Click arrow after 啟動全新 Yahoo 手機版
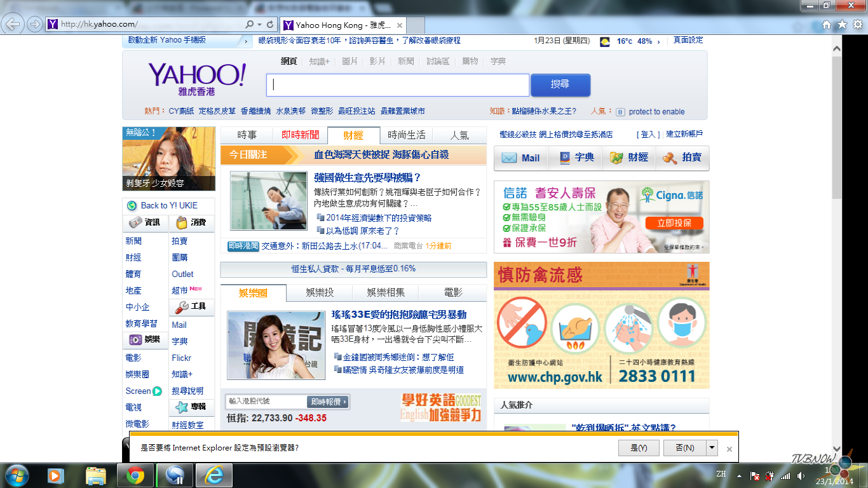868x488 pixels. (x=246, y=41)
